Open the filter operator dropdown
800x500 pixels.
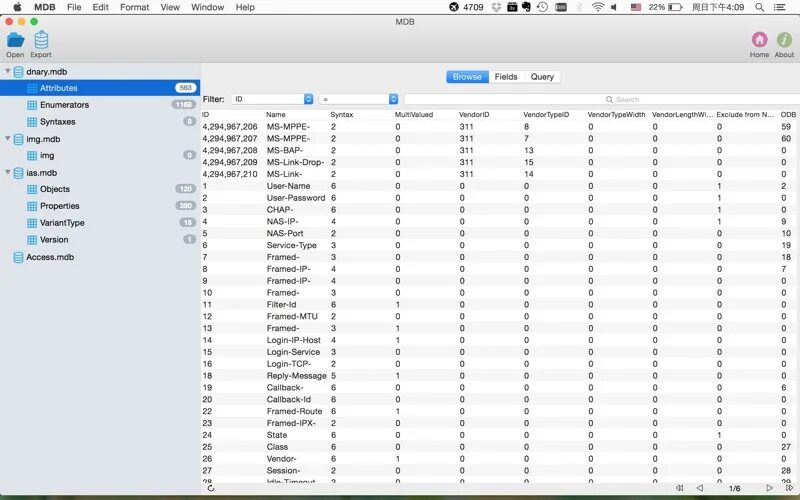[358, 99]
